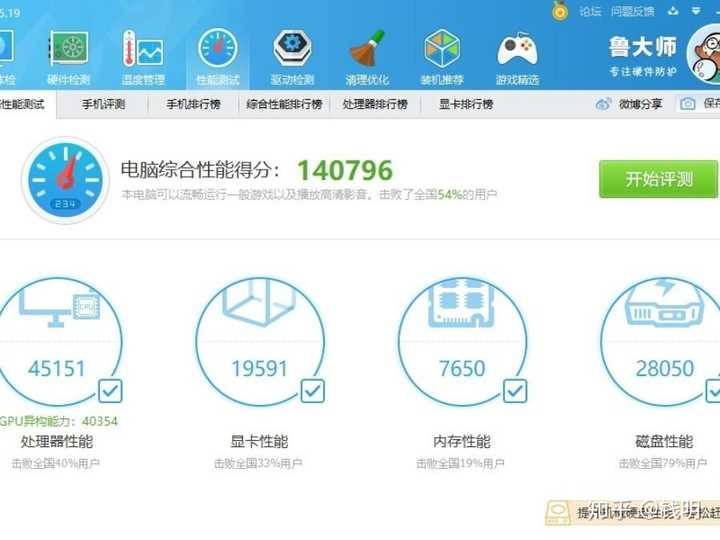Click the camera screenshot icon
The image size is (720, 540).
(x=687, y=104)
